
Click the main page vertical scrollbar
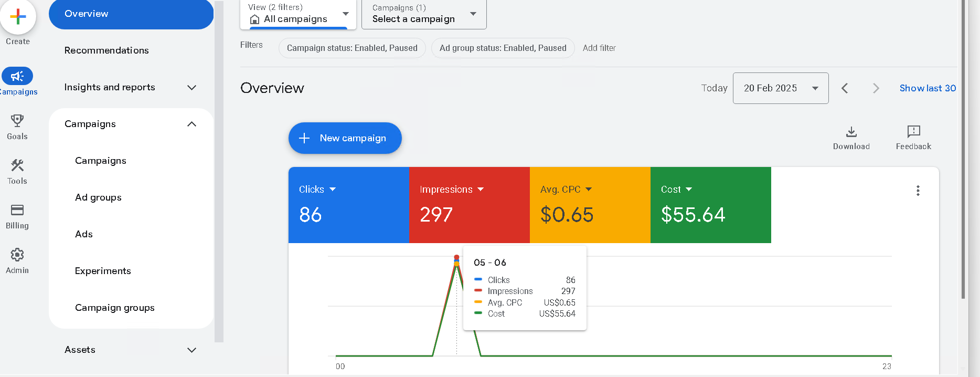[963, 150]
